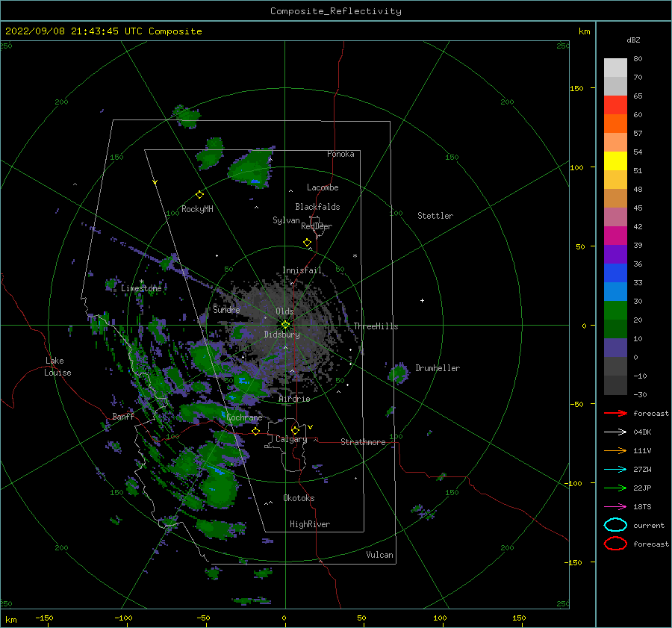Image resolution: width=672 pixels, height=628 pixels.
Task: Click the yellow diamond marker above Calgary label
Action: pyautogui.click(x=295, y=430)
